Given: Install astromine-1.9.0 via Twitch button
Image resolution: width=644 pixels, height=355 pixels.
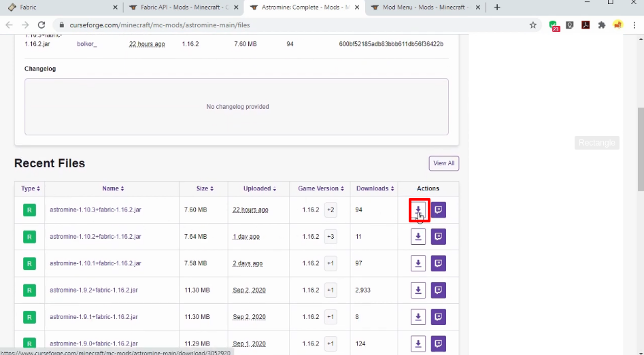Looking at the screenshot, I should point(438,343).
